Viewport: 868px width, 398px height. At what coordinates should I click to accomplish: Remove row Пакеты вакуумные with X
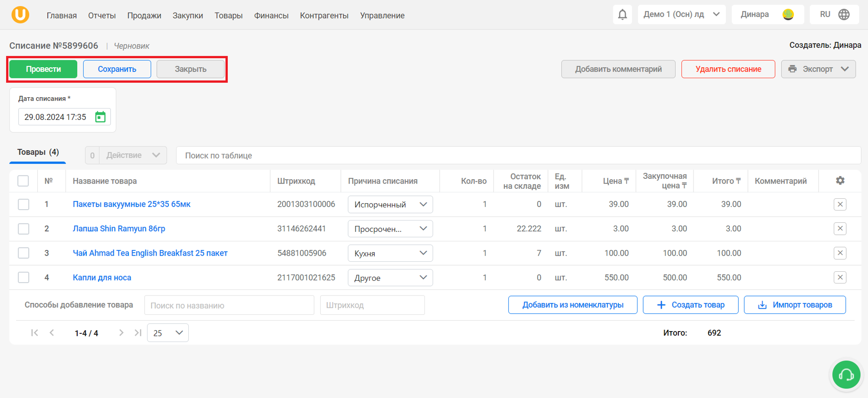840,204
